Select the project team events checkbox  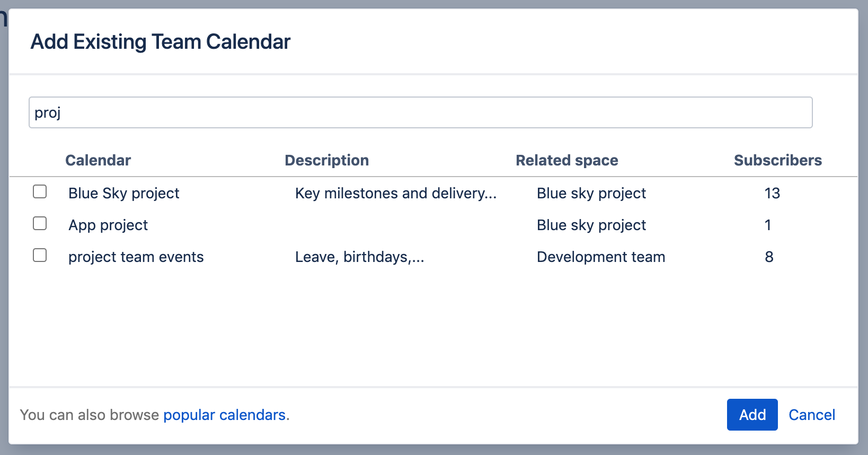[40, 255]
